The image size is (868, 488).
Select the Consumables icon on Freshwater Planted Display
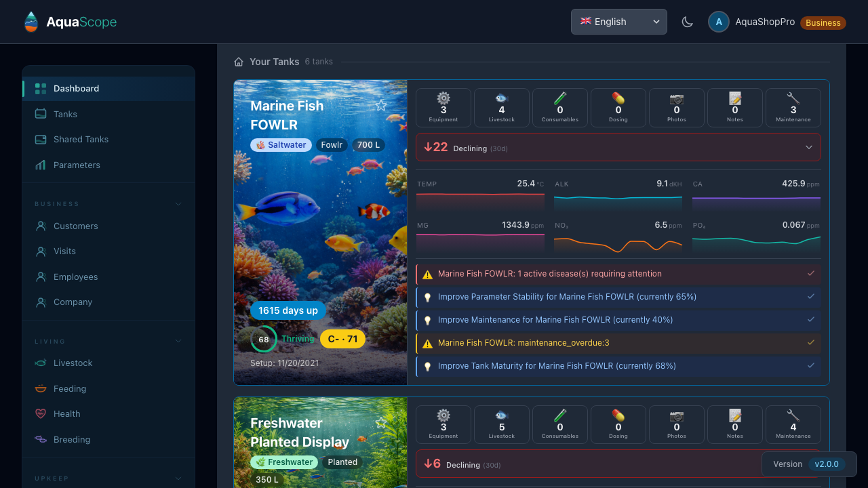coord(559,424)
